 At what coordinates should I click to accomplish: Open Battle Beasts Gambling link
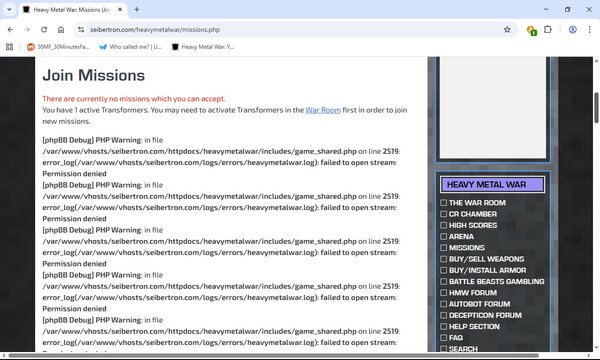click(496, 282)
